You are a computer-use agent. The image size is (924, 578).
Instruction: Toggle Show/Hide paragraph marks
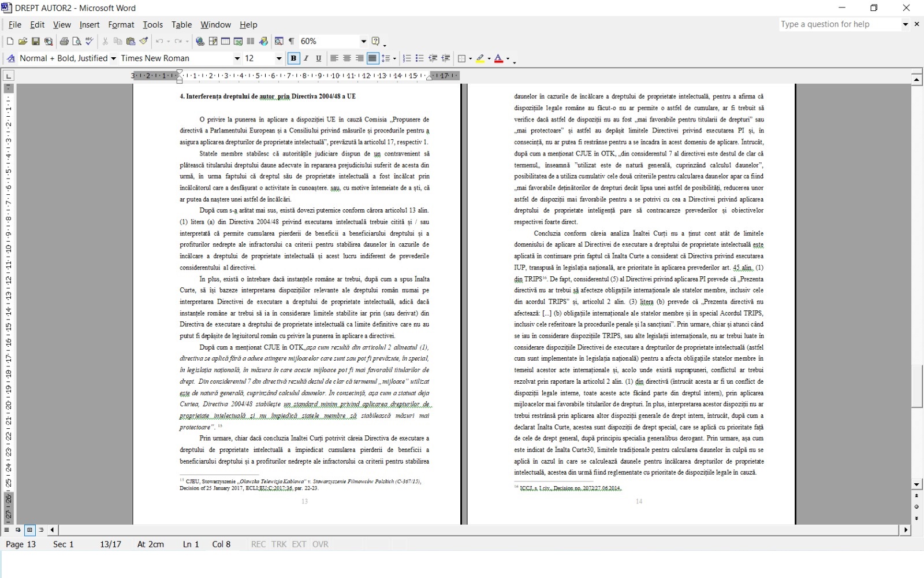(292, 42)
